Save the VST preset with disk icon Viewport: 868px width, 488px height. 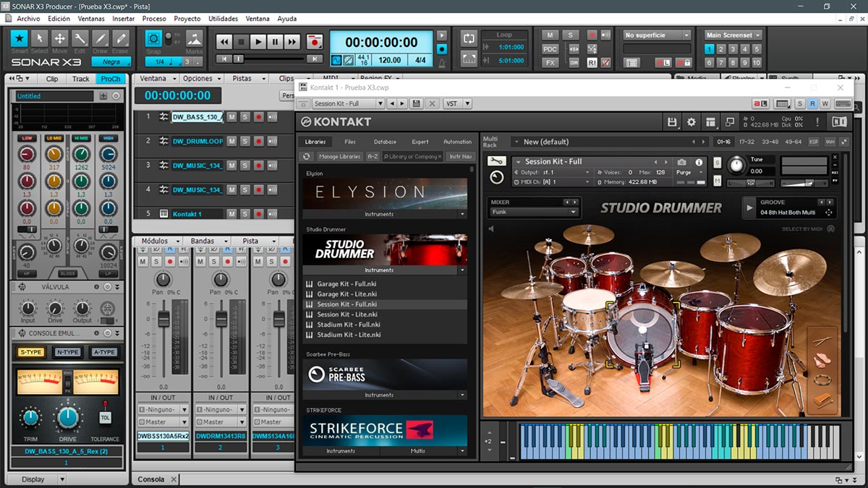[416, 103]
